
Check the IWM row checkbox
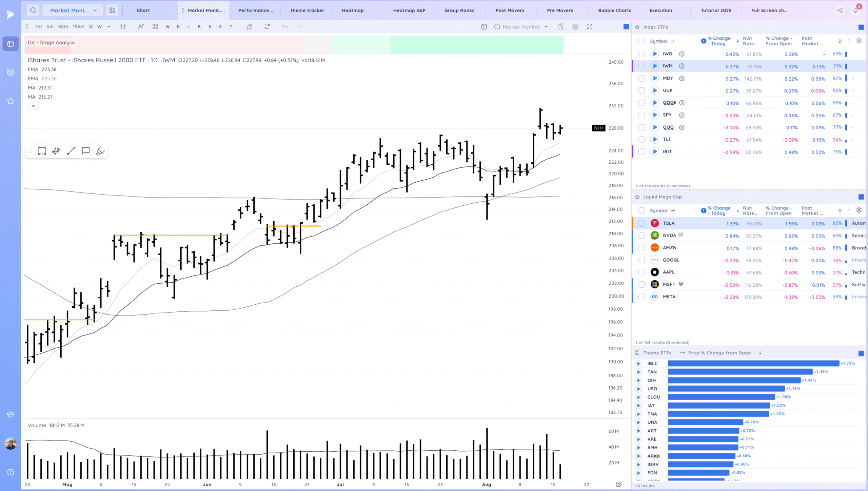[641, 66]
